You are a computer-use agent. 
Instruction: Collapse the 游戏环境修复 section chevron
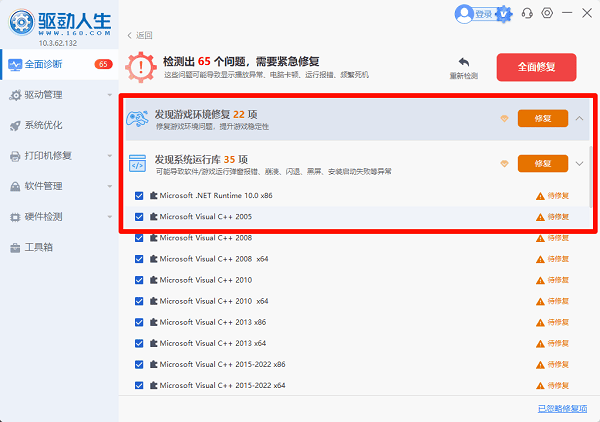click(x=580, y=118)
